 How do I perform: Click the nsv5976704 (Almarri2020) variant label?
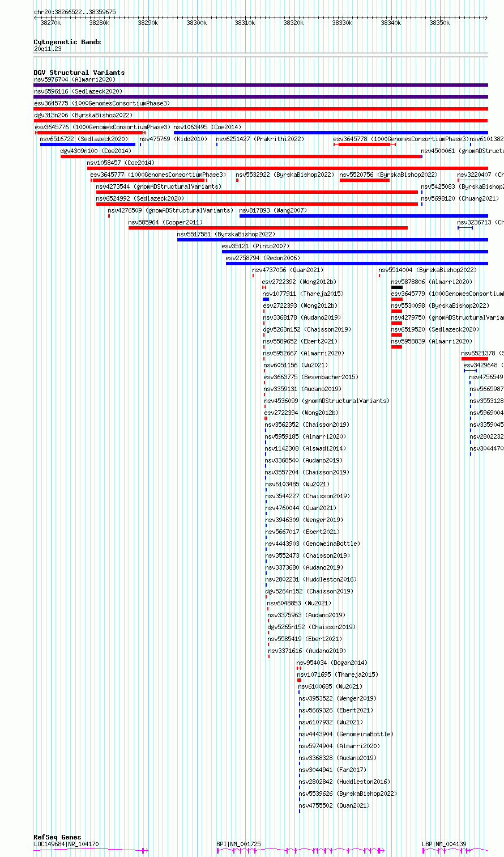pyautogui.click(x=74, y=79)
